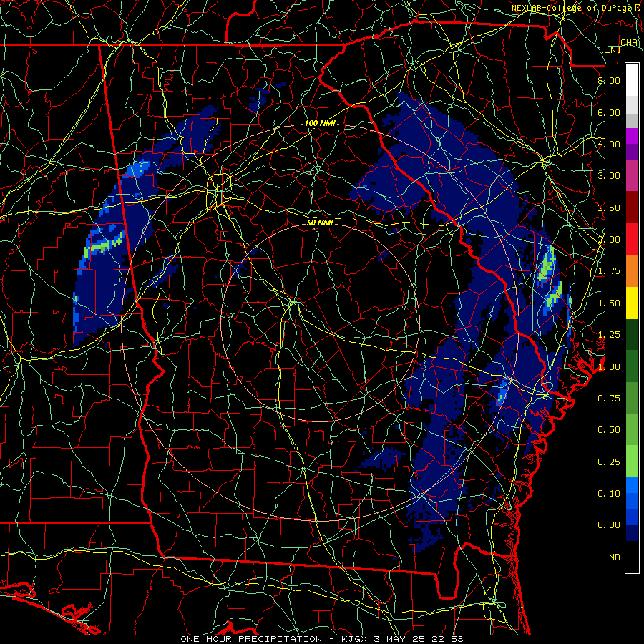Click the 0.50 legend value
Image resolution: width=644 pixels, height=644 pixels.
609,430
